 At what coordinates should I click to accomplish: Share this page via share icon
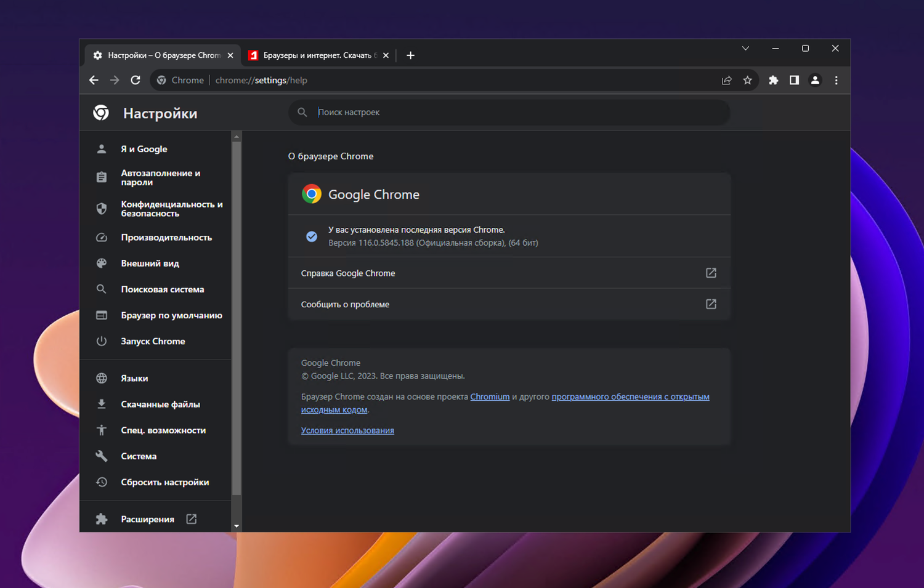point(727,80)
